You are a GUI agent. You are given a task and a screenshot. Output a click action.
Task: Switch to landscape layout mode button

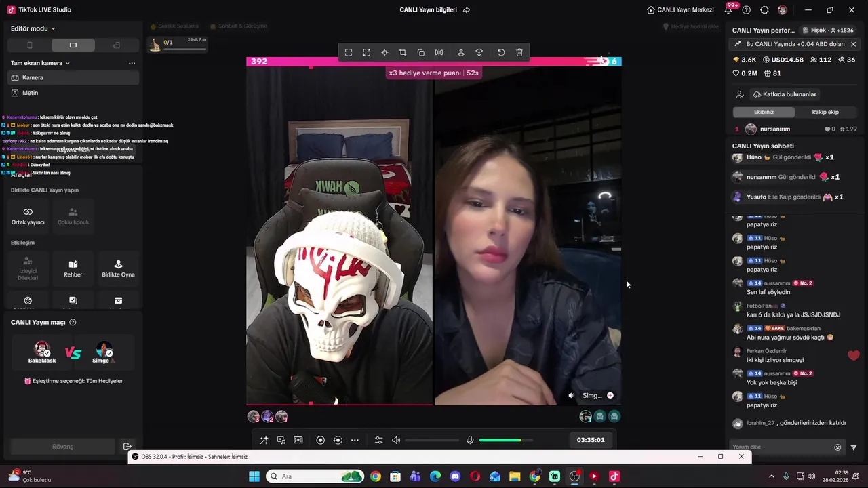73,45
